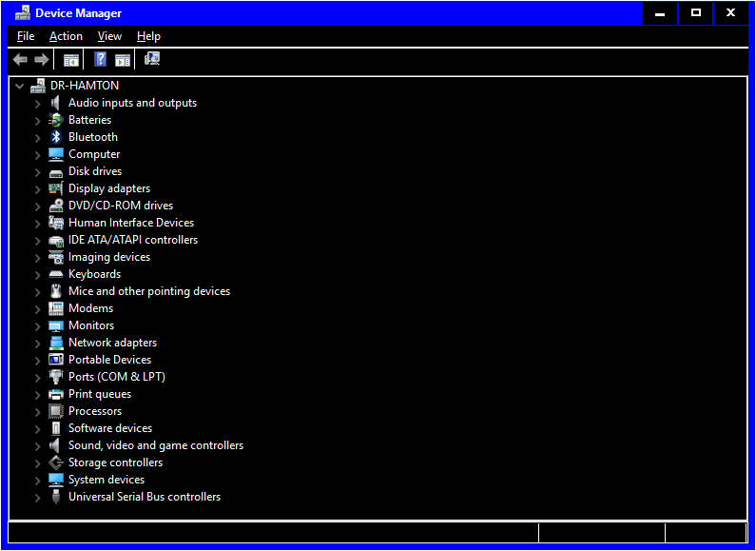Expand the Computer category chevron
756x551 pixels.
click(38, 155)
